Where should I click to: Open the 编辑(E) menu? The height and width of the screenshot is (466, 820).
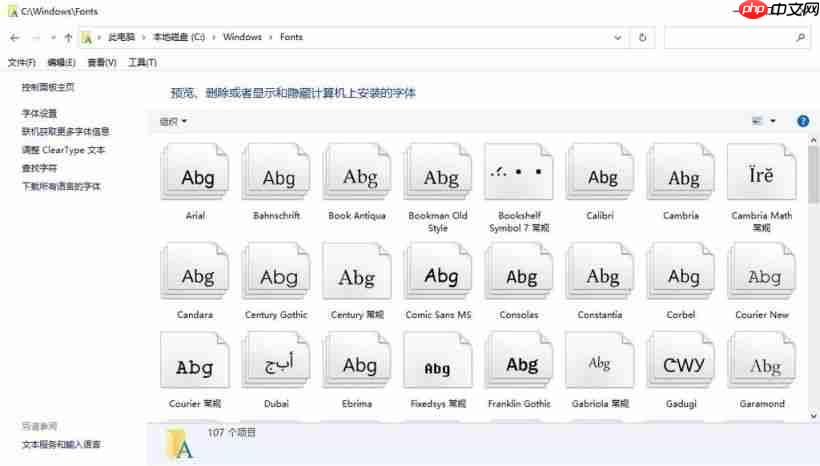coord(61,62)
